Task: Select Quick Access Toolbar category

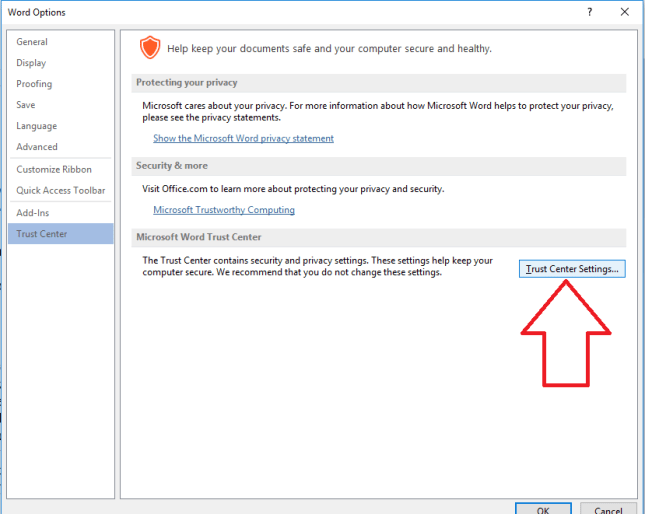Action: 60,190
